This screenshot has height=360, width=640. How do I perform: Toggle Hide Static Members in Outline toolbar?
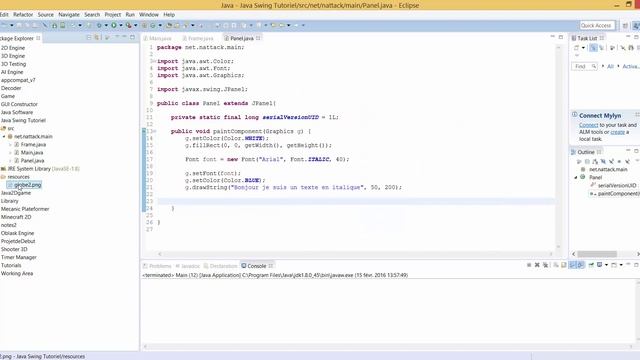point(611,161)
